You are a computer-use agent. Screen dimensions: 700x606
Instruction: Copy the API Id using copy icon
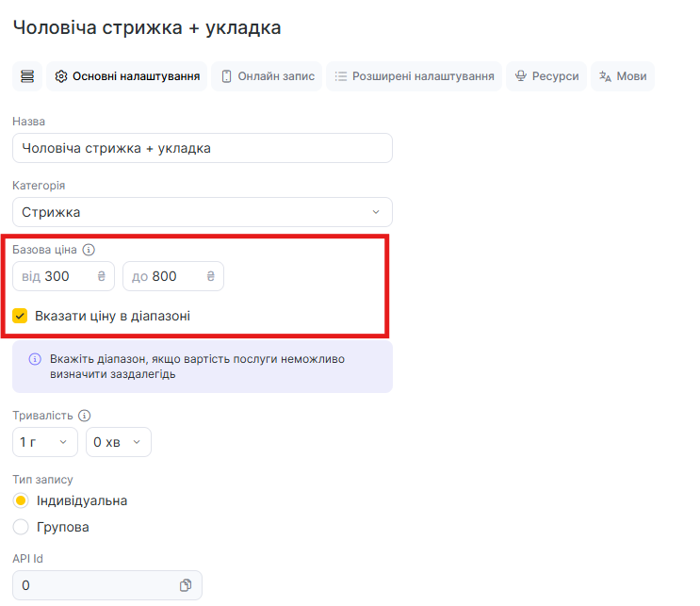[x=186, y=585]
